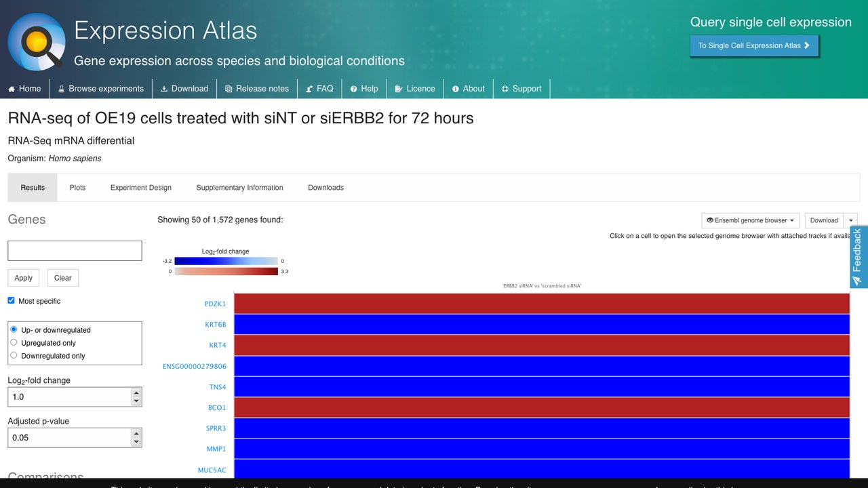The image size is (868, 488).
Task: Switch to the Plots tab
Action: [x=77, y=188]
